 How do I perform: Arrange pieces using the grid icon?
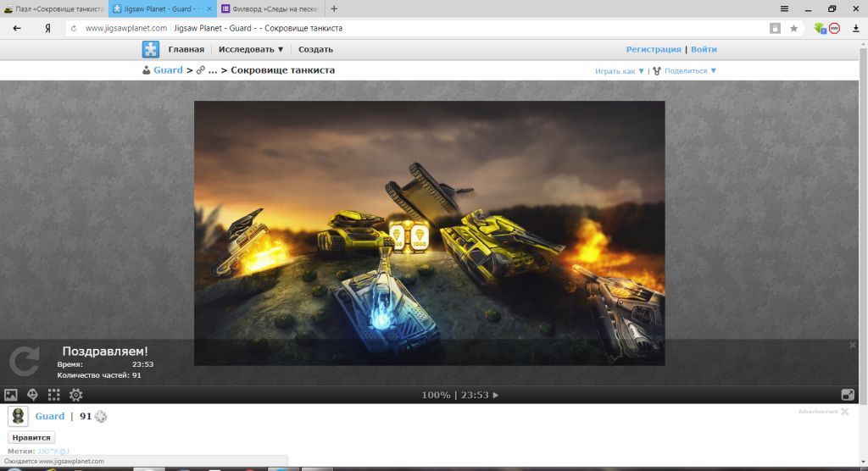53,395
